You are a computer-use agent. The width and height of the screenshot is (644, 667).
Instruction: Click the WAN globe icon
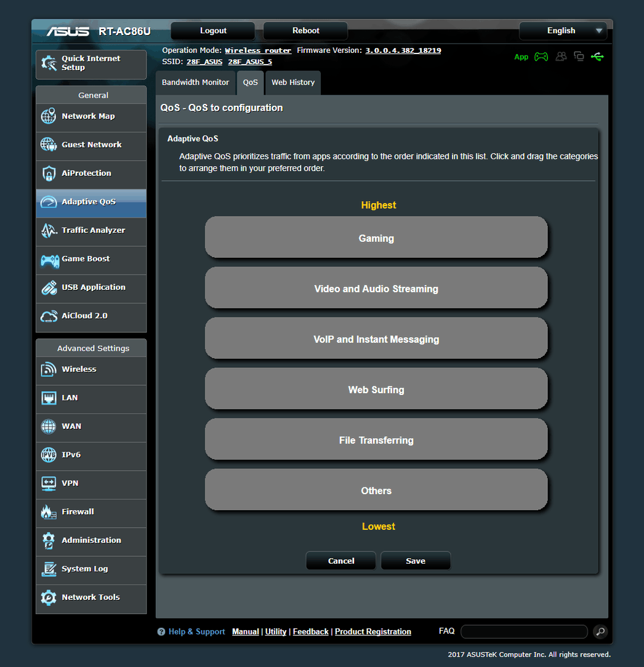point(49,426)
